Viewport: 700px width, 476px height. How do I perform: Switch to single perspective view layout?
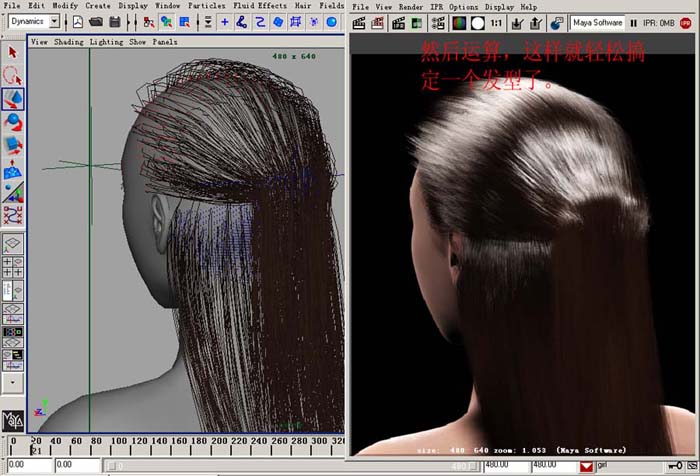pyautogui.click(x=12, y=244)
